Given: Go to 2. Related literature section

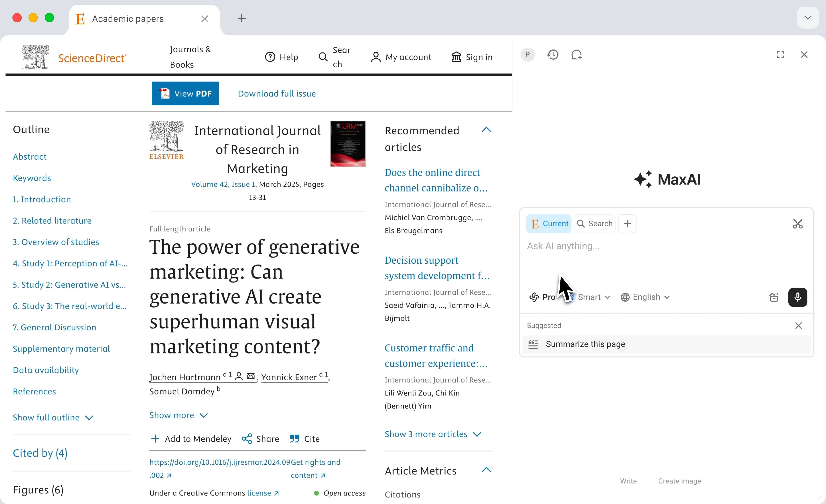Looking at the screenshot, I should click(52, 221).
